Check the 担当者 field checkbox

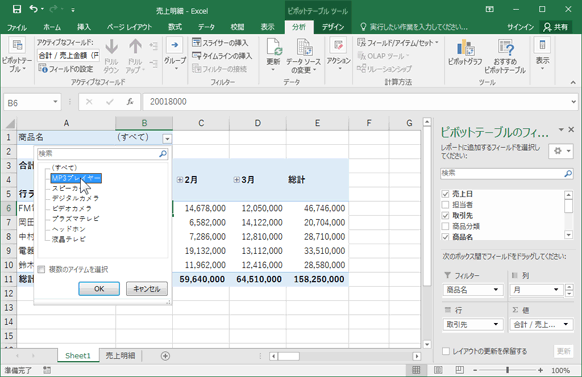pos(445,204)
